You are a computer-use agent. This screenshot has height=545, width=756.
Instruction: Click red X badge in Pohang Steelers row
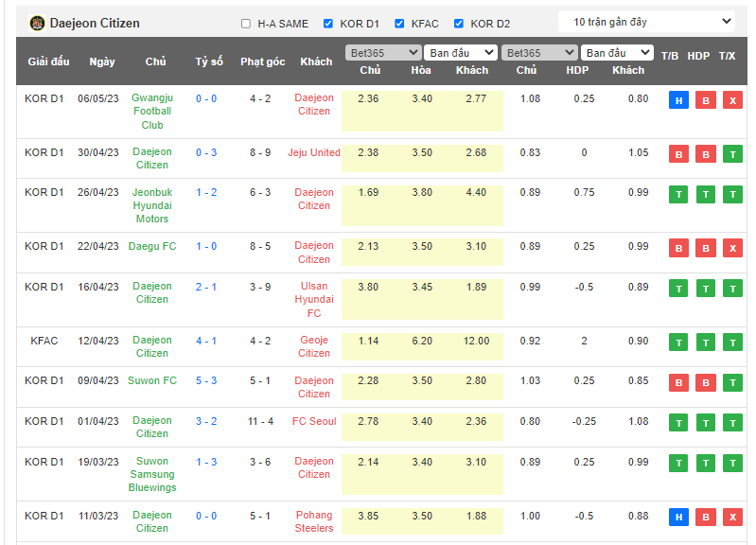pyautogui.click(x=732, y=518)
